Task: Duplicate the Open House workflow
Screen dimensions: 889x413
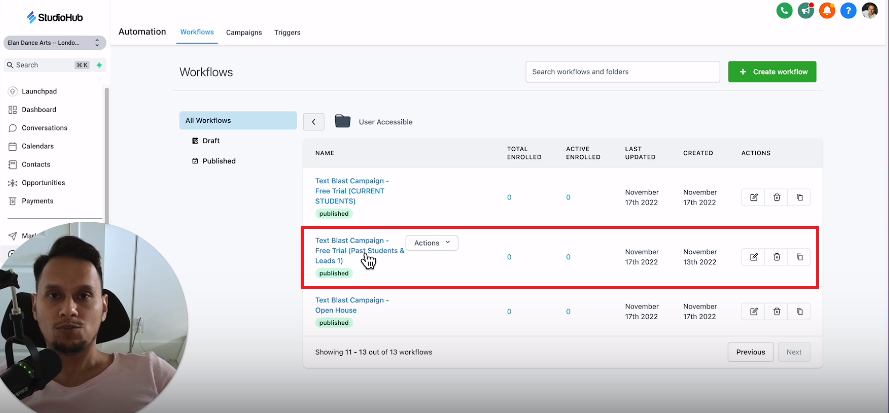Action: [799, 311]
